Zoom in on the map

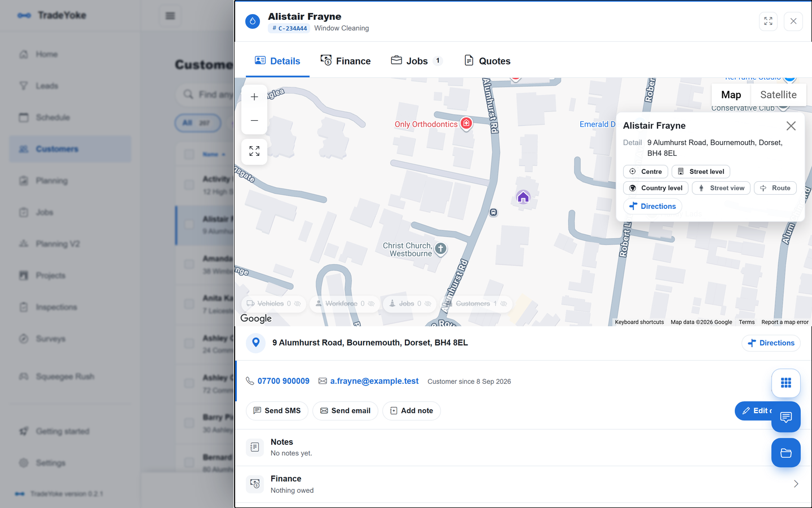254,97
